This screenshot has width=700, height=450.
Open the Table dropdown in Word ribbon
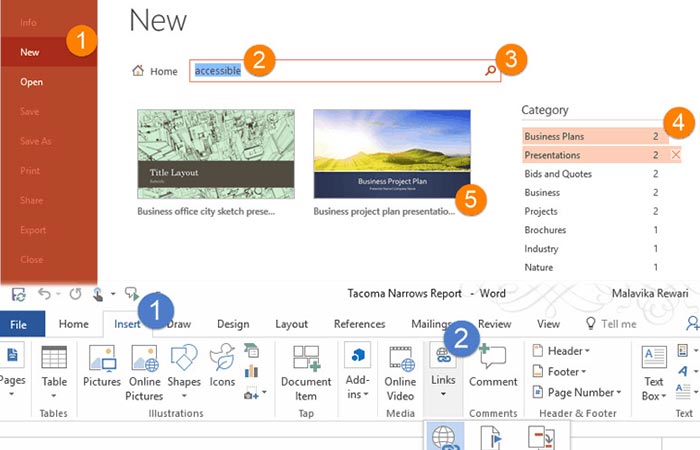[54, 372]
